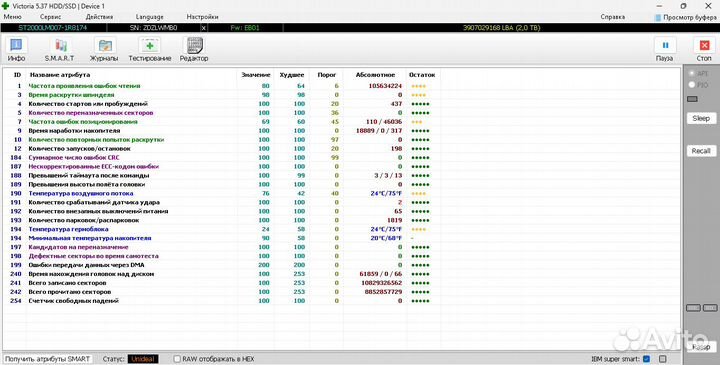The height and width of the screenshot is (365, 720).
Task: Click the small gray indicator below PIO
Action: point(692,99)
